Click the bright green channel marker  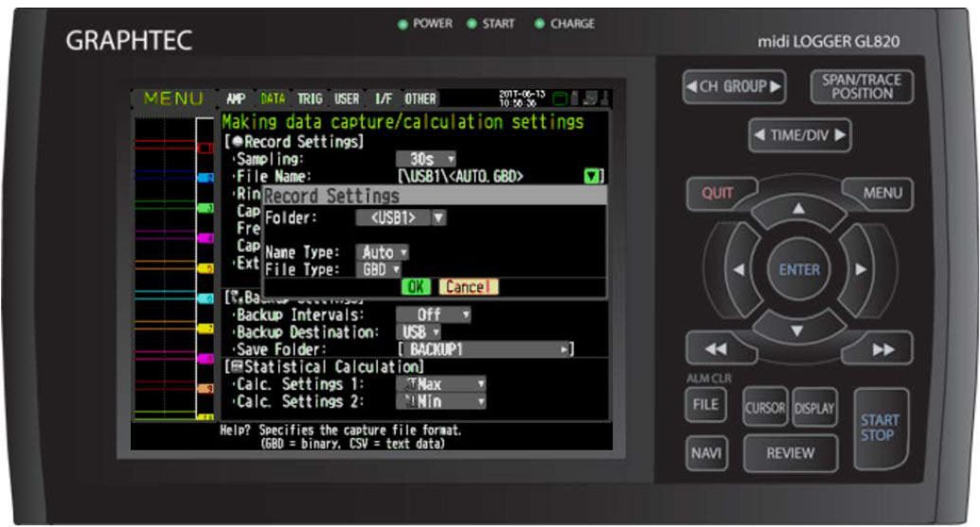tap(205, 208)
